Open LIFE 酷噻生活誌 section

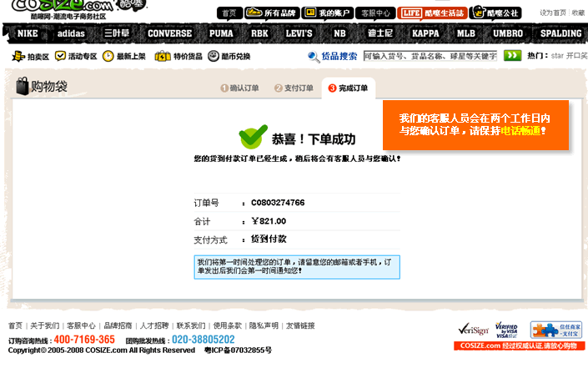point(432,13)
